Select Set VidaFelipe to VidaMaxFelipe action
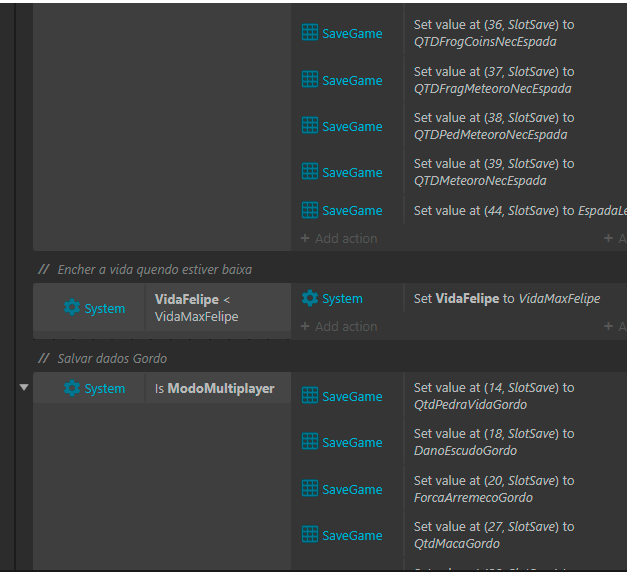The height and width of the screenshot is (576, 627). (x=507, y=298)
